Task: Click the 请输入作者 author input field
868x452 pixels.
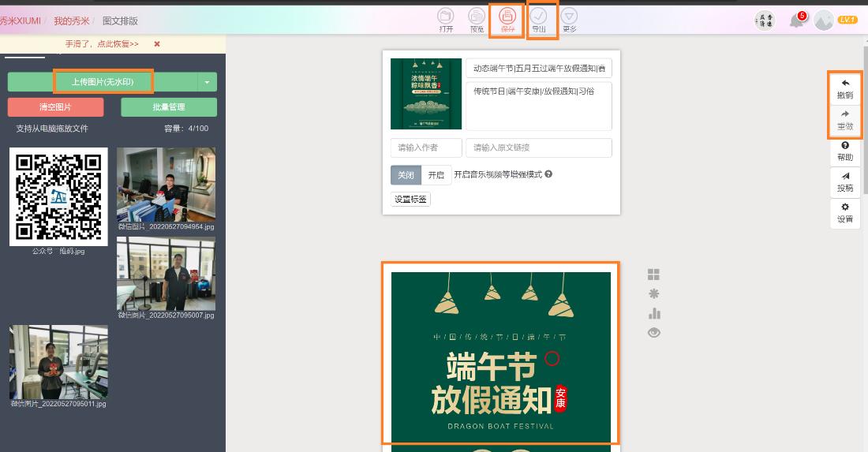Action: (426, 148)
